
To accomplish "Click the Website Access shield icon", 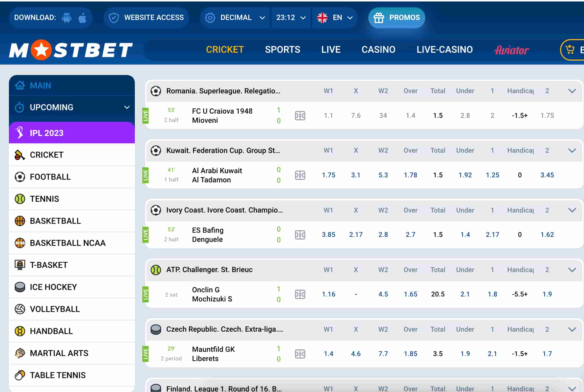I will [x=114, y=18].
